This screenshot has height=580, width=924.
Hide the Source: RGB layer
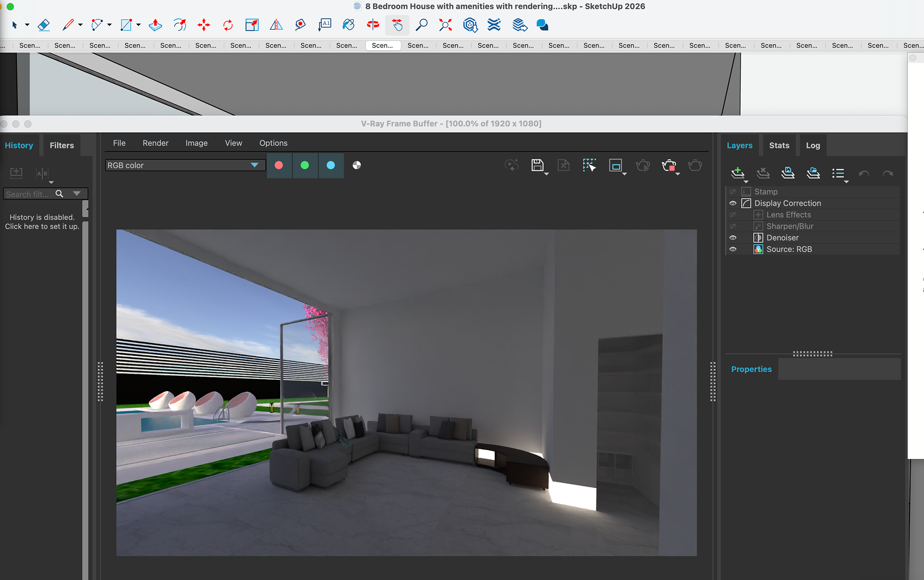(x=733, y=249)
